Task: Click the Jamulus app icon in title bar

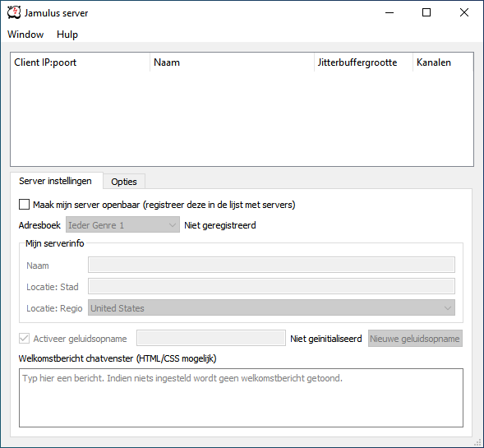Action: point(14,12)
